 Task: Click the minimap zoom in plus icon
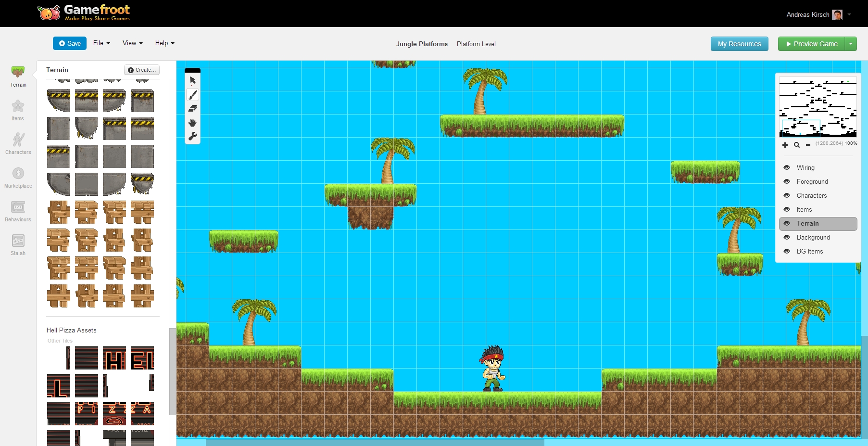[x=785, y=145]
